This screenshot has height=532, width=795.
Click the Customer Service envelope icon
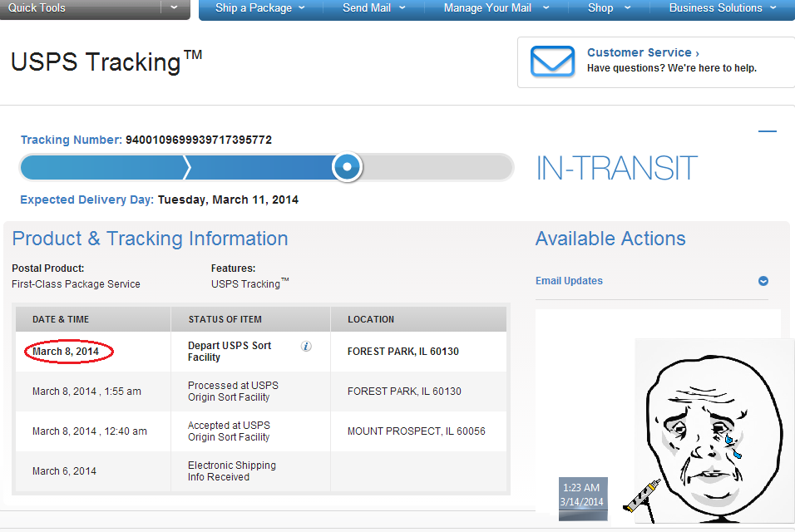click(552, 62)
